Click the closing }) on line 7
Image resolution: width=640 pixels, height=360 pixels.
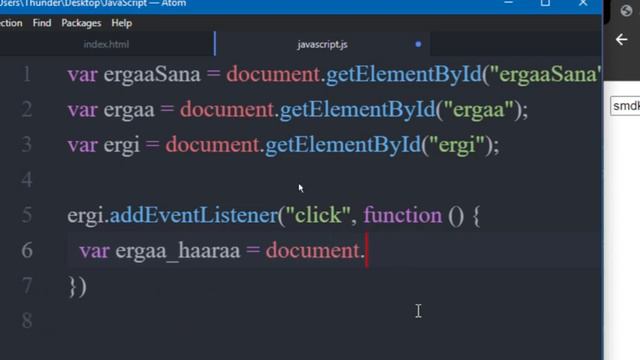[78, 287]
